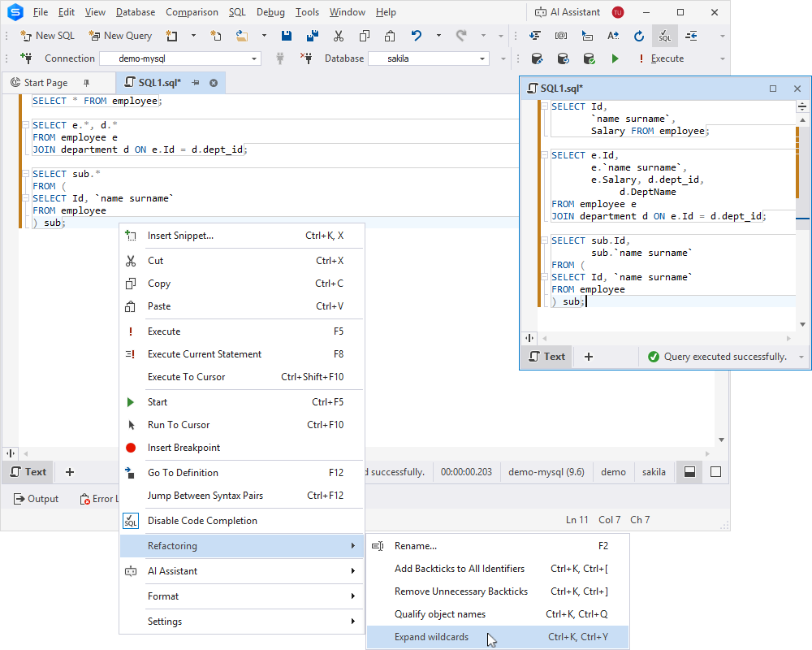Viewport: 812px width, 650px height.
Task: Click the disconnect plug icon with red X
Action: 307,58
